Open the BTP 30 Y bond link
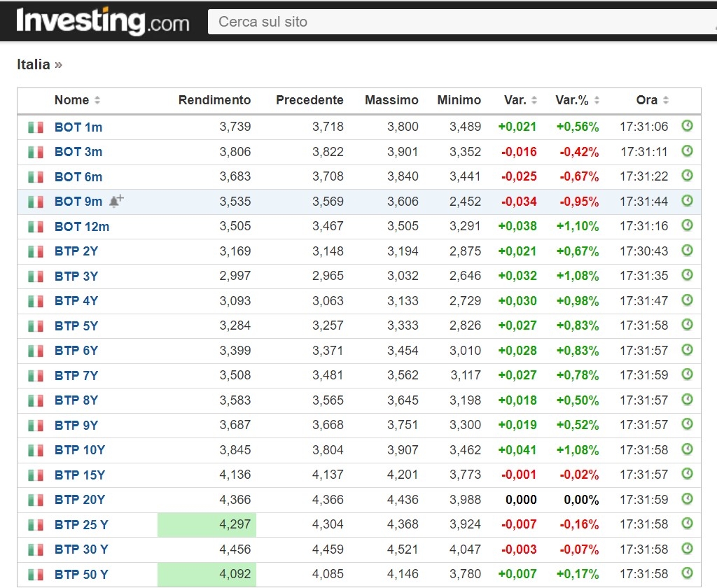The image size is (717, 588). click(x=81, y=549)
